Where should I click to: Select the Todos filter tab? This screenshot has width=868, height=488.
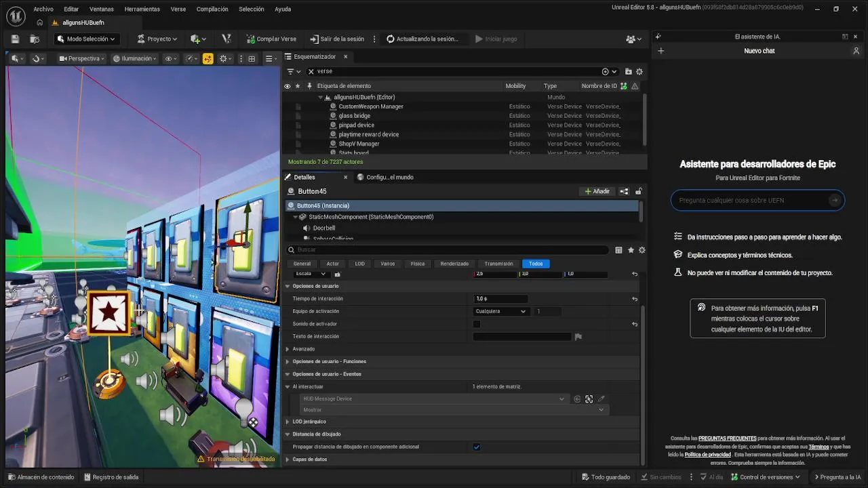[536, 264]
